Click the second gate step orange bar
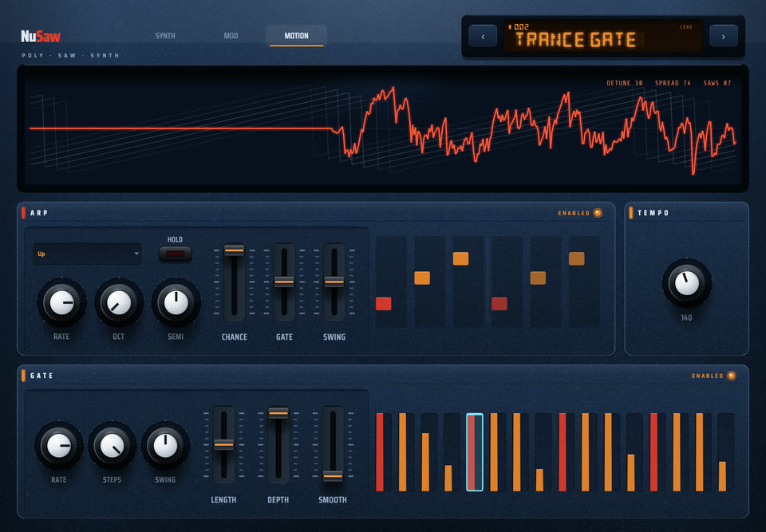This screenshot has width=766, height=532. [402, 452]
